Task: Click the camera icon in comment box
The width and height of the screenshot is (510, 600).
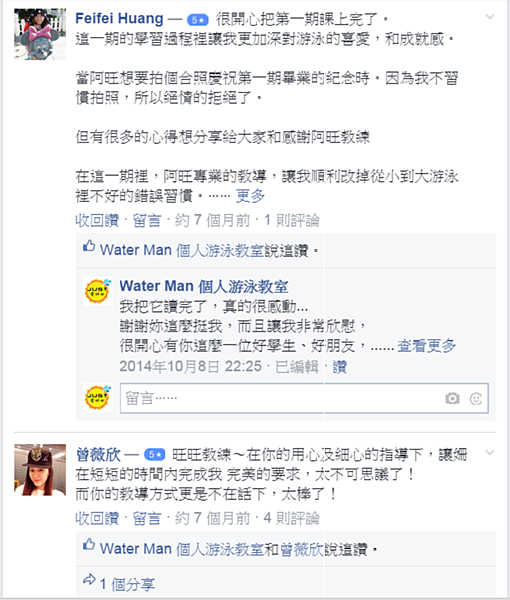Action: (x=452, y=398)
